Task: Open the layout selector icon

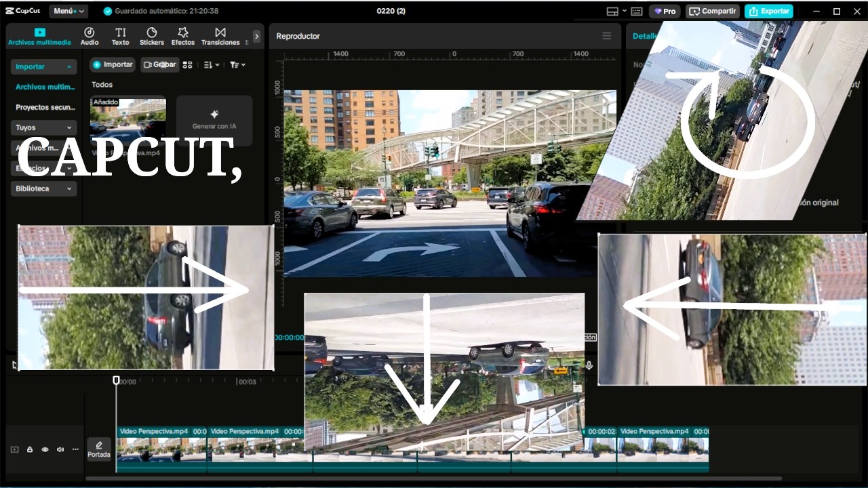Action: [x=612, y=12]
